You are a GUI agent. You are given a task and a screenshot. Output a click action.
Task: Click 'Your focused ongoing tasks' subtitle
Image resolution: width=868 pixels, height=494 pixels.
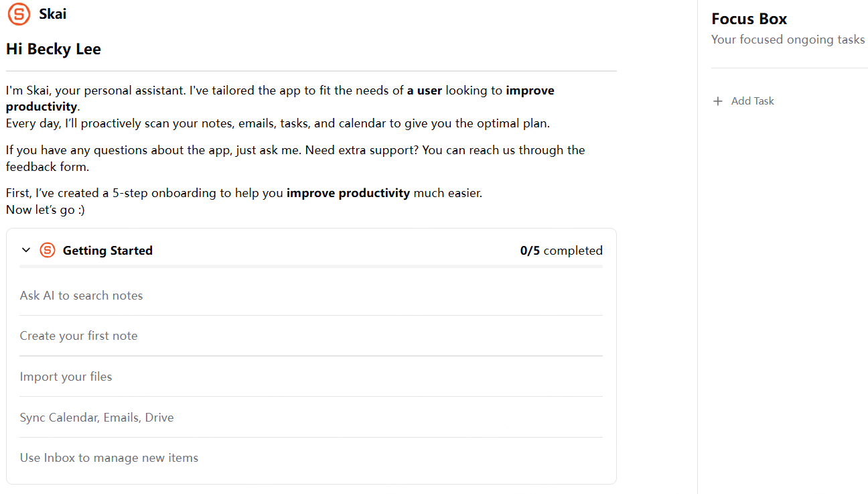788,40
